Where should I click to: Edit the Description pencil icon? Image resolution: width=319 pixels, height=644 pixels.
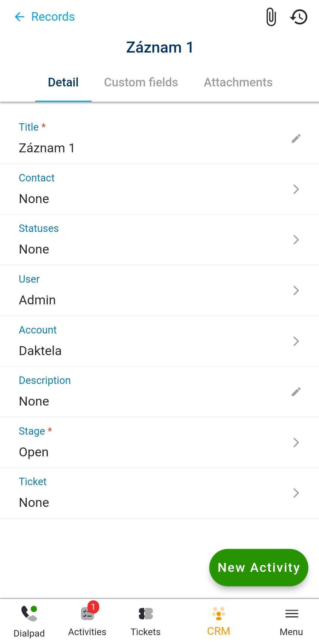(x=296, y=392)
